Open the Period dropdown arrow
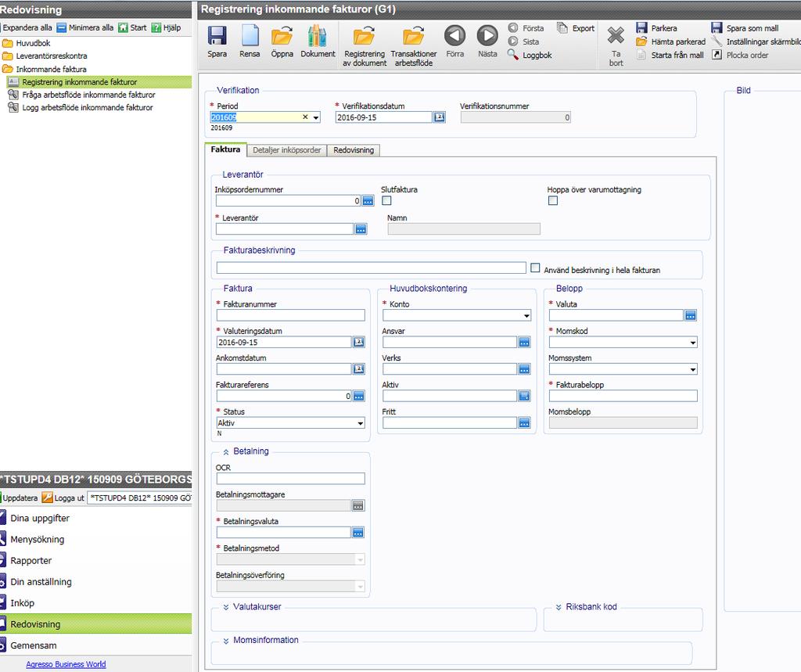 click(316, 117)
